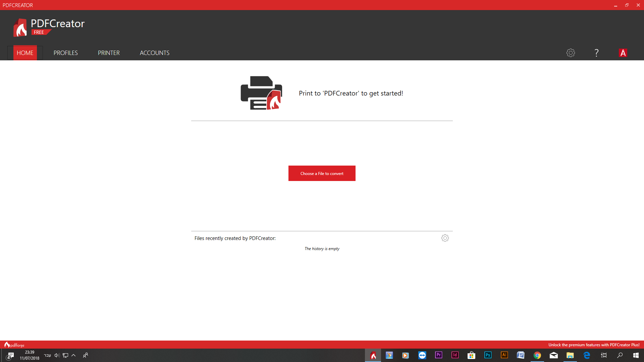644x362 pixels.
Task: Select the ACCOUNTS tab
Action: coord(155,53)
